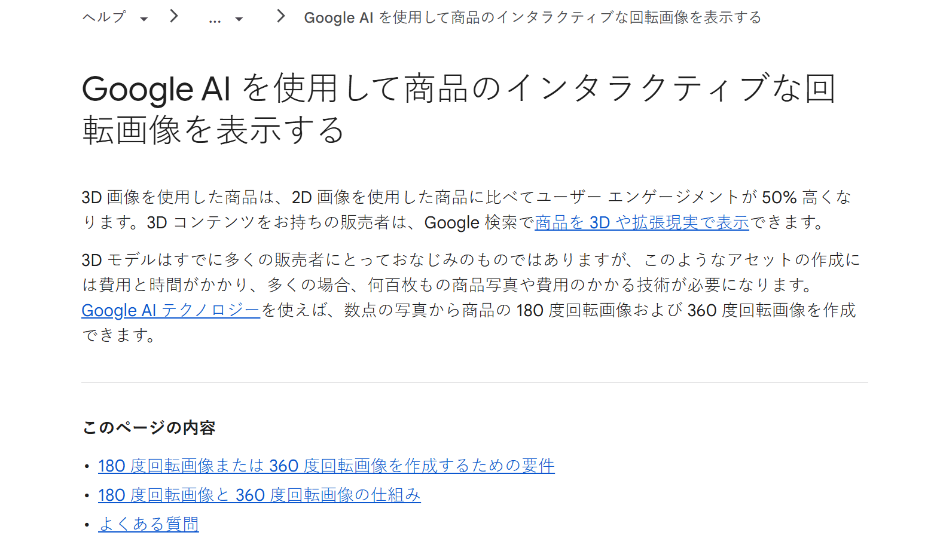Open the よくある質問 section link

[x=148, y=524]
